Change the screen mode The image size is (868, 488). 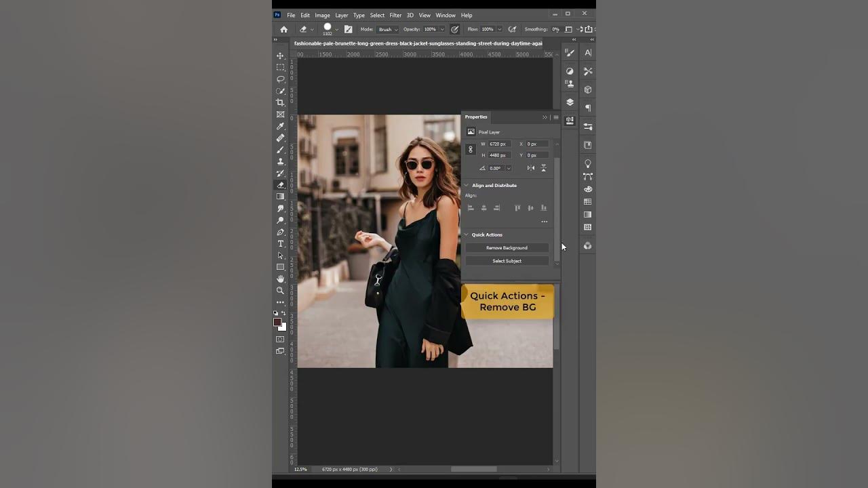click(280, 351)
